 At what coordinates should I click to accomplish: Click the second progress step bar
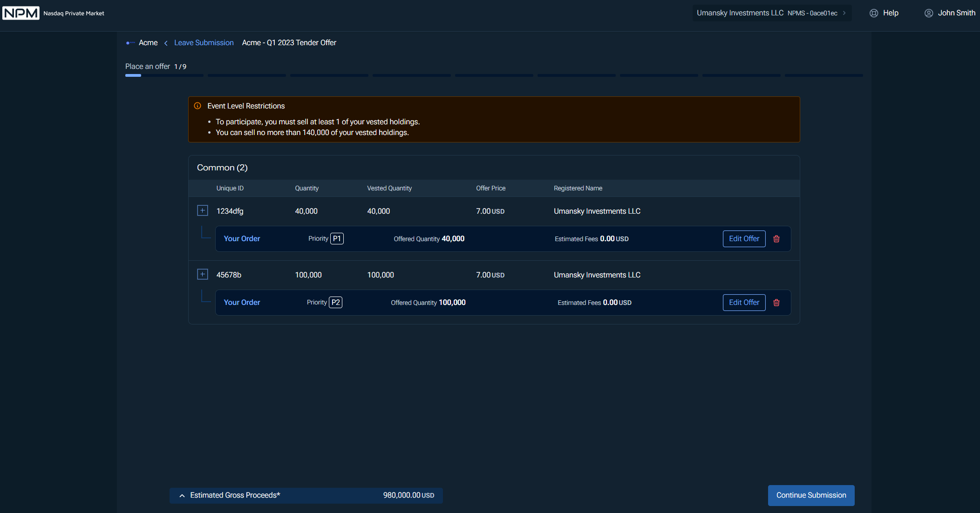pyautogui.click(x=247, y=75)
